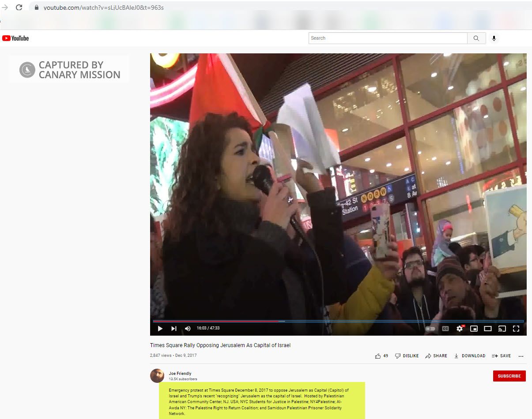This screenshot has width=532, height=419.
Task: Turn on closed captions
Action: click(445, 329)
